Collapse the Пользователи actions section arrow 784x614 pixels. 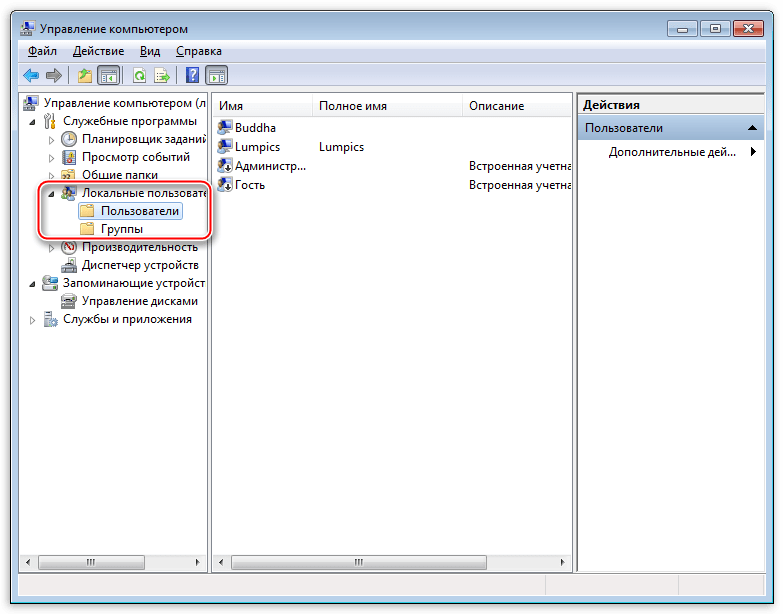tap(752, 128)
